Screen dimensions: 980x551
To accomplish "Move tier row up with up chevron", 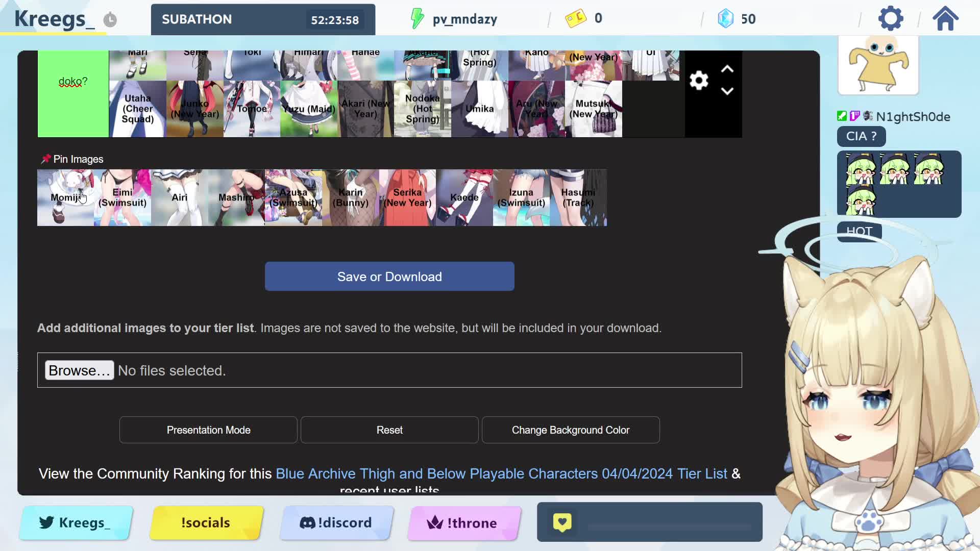I will 727,69.
